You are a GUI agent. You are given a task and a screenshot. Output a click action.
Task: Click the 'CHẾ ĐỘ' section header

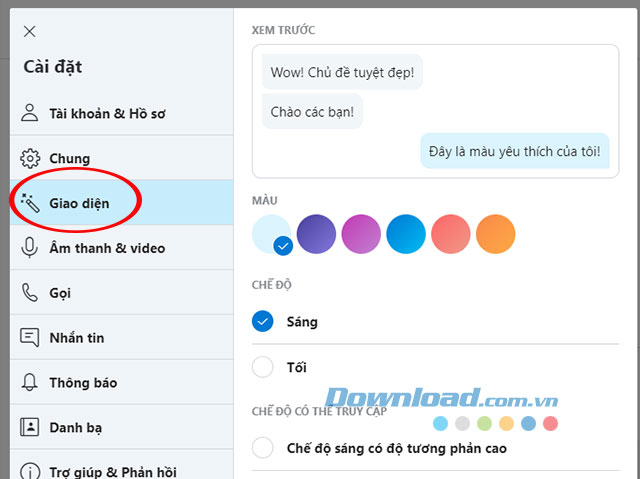(271, 284)
